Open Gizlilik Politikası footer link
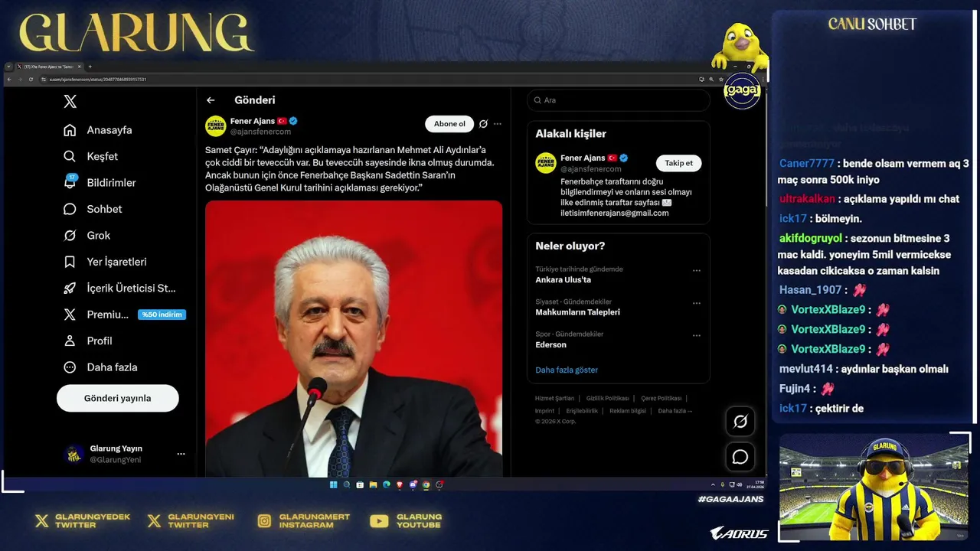Image resolution: width=980 pixels, height=551 pixels. 607,399
